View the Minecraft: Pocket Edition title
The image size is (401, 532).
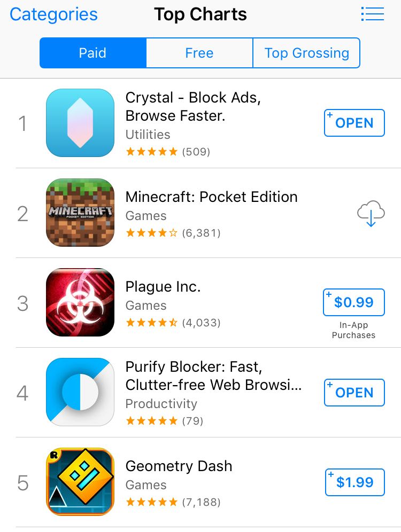click(211, 197)
